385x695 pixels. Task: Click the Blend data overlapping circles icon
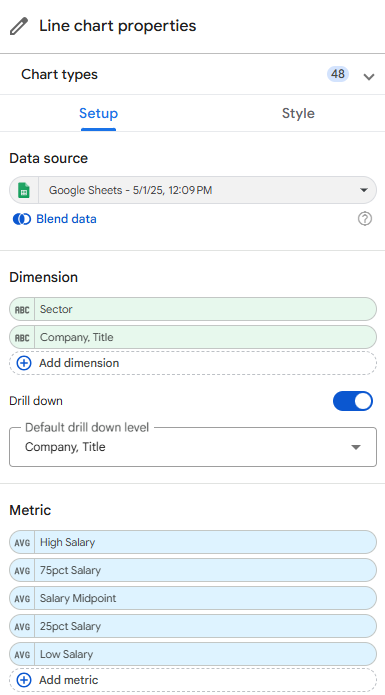click(x=22, y=219)
